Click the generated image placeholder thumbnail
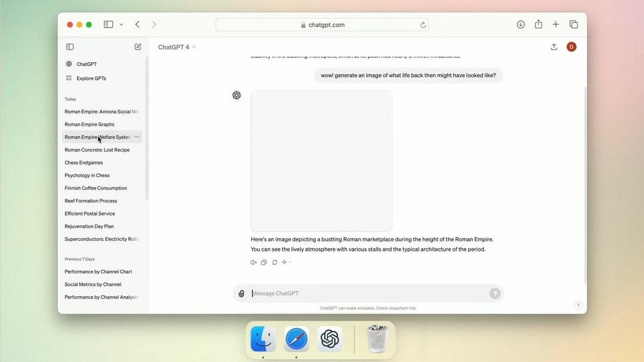The height and width of the screenshot is (362, 644). click(x=321, y=161)
